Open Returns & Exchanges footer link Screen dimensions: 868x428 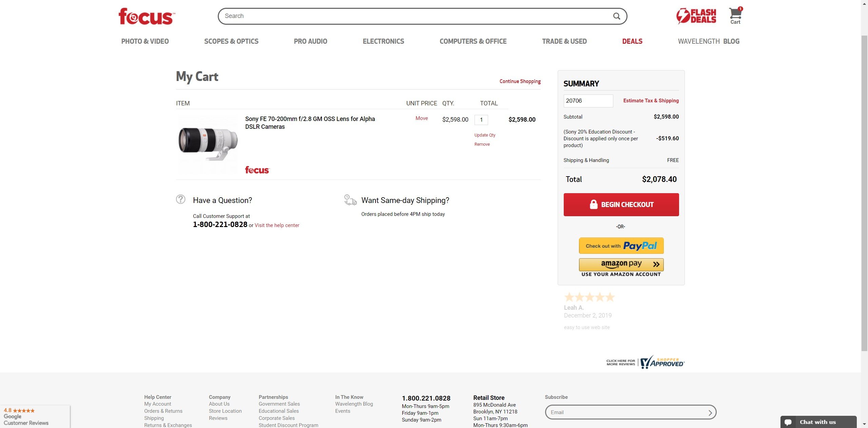168,425
